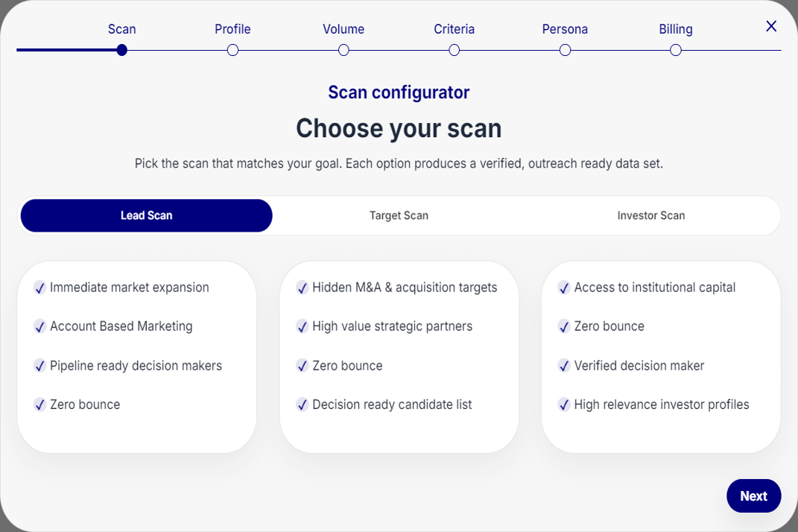Select the Lead Scan option
This screenshot has height=532, width=798.
click(147, 215)
